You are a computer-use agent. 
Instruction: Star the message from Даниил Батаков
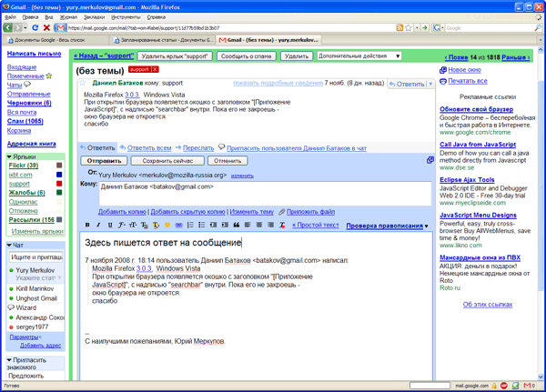(x=83, y=83)
